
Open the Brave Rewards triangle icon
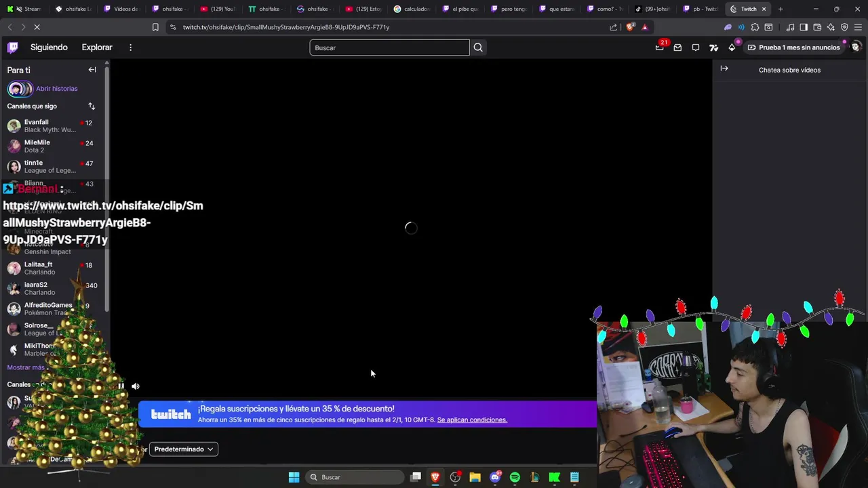[644, 27]
